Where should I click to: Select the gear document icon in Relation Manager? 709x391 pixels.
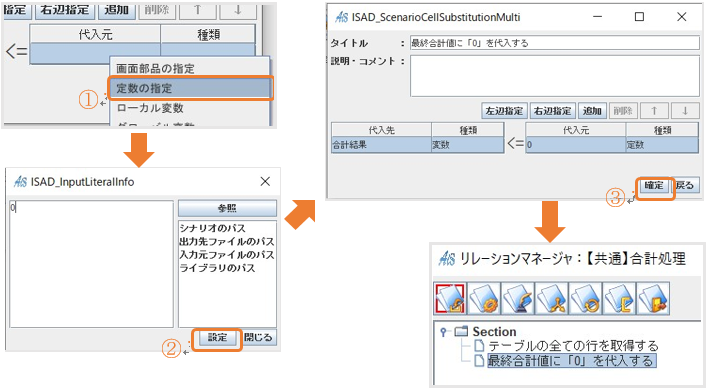point(484,299)
